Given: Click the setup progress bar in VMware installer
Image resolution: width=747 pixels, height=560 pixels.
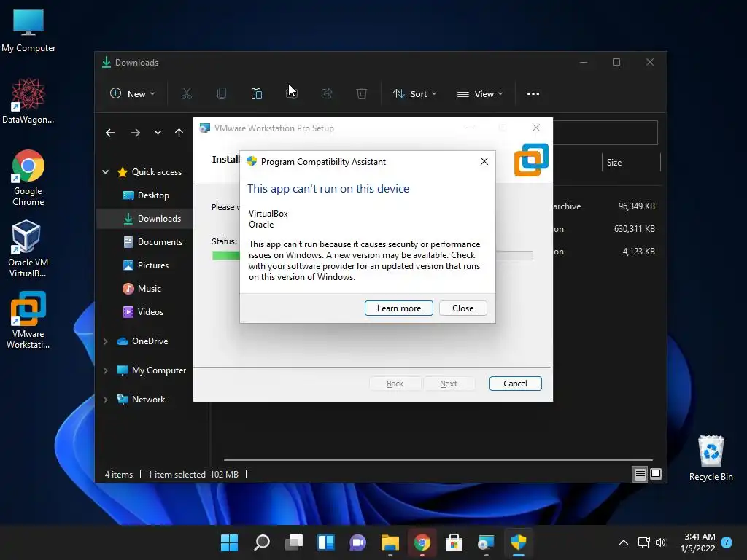Looking at the screenshot, I should pyautogui.click(x=372, y=256).
